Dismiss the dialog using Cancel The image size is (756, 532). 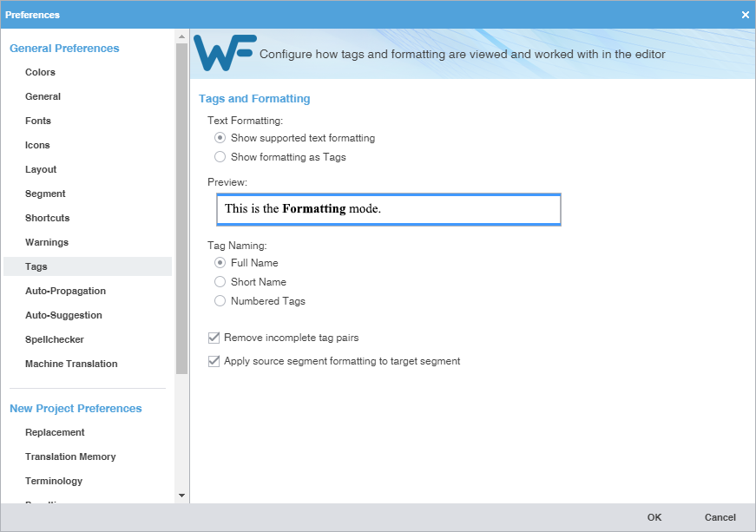point(720,516)
